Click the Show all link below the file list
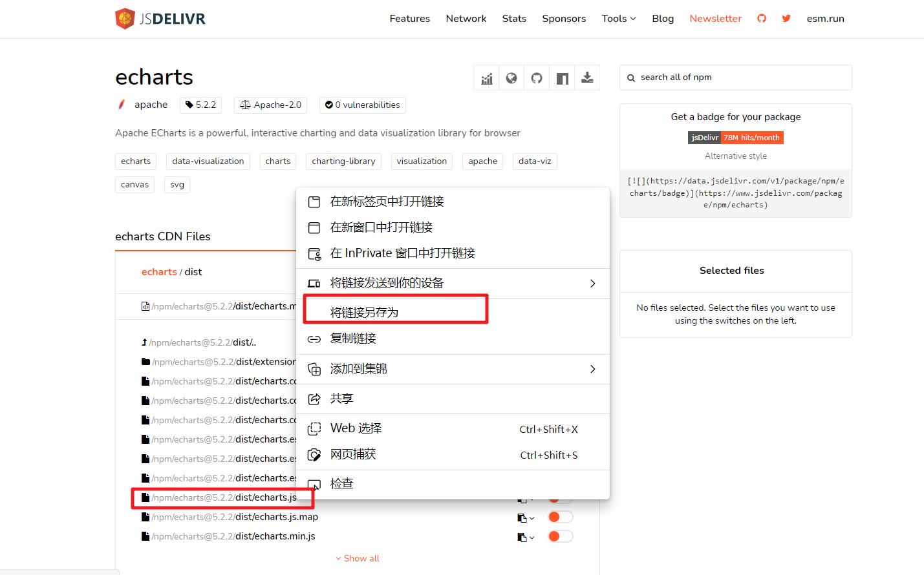924x575 pixels. (357, 558)
